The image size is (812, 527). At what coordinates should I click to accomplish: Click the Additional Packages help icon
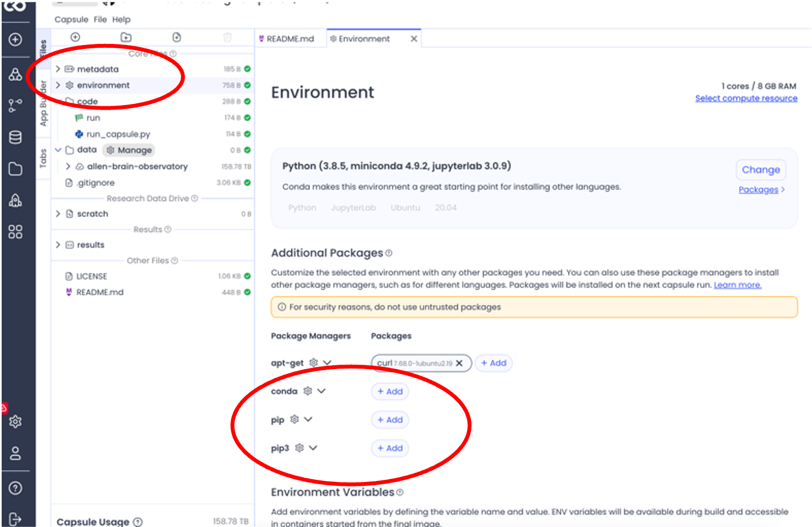pyautogui.click(x=389, y=253)
